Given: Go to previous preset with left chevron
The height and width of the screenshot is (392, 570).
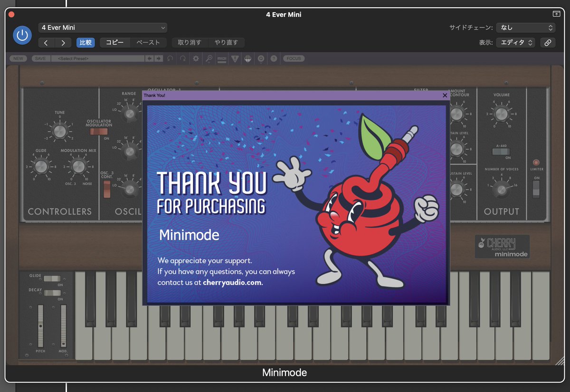Looking at the screenshot, I should click(46, 43).
